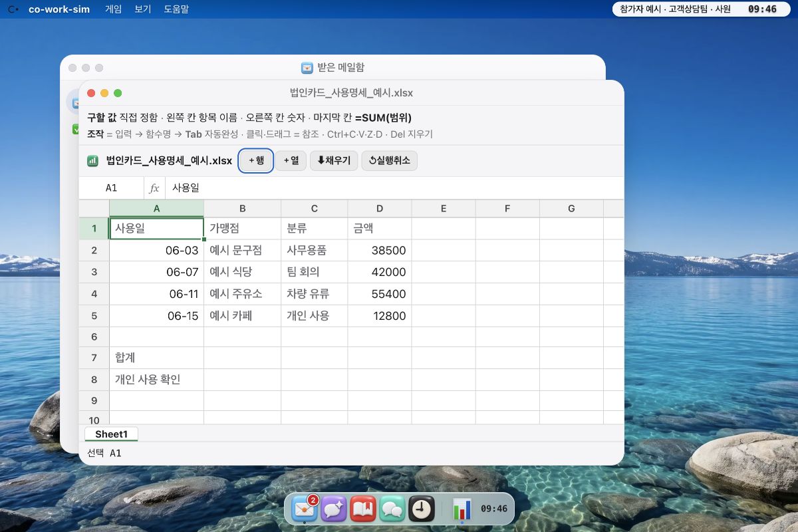The width and height of the screenshot is (798, 532).
Task: Click the 예시 식당 cell
Action: (242, 272)
